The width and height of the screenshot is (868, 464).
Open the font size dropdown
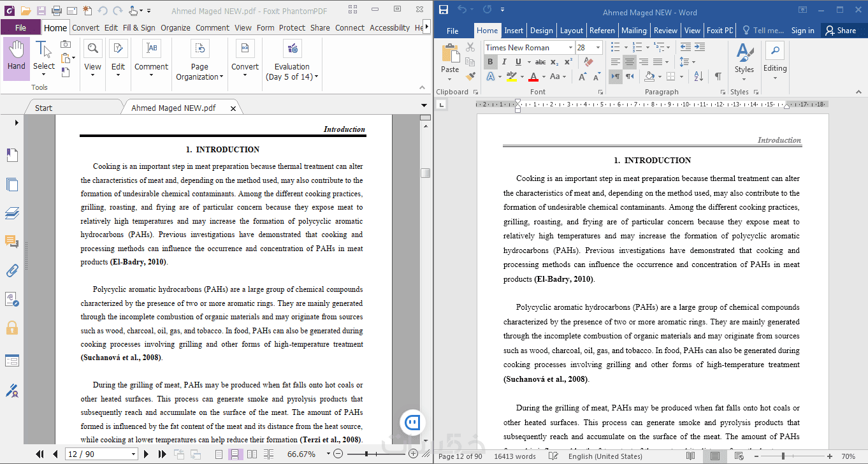tap(598, 48)
